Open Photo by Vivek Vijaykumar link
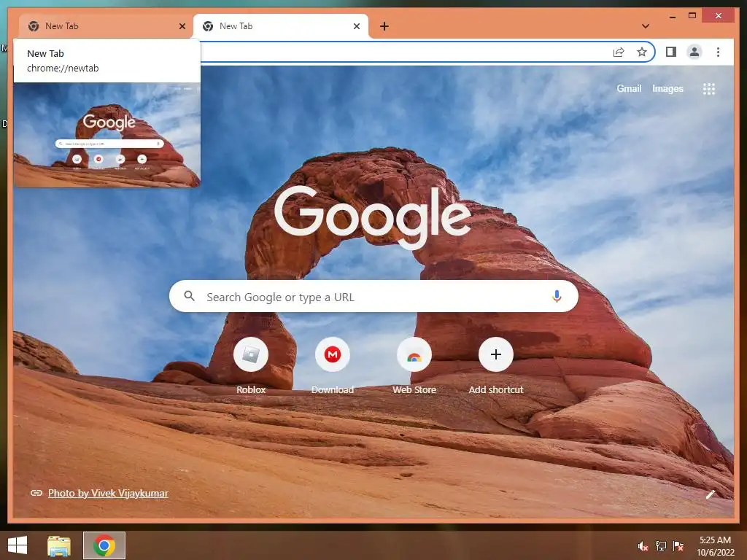The height and width of the screenshot is (560, 747). (x=108, y=494)
